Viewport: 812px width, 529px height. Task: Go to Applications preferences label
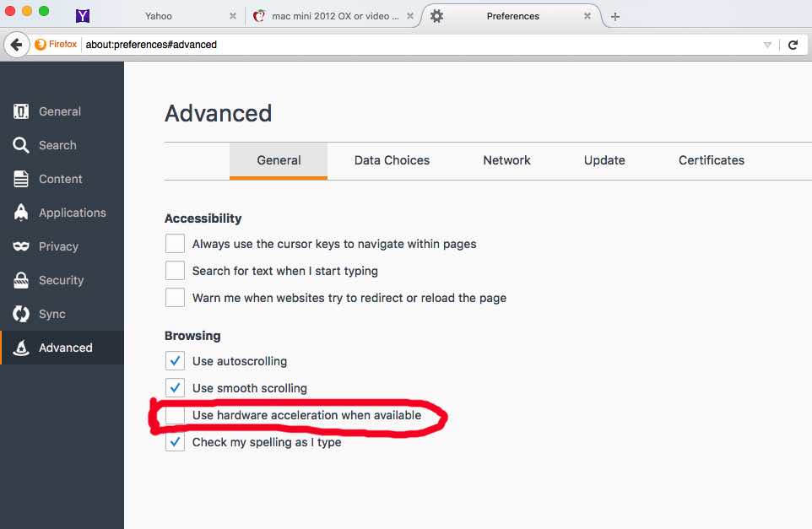point(73,213)
